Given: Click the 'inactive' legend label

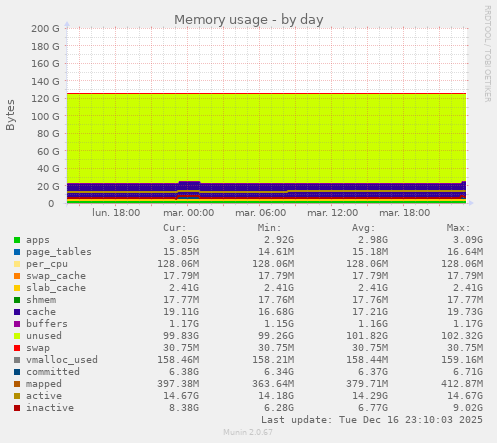Looking at the screenshot, I should point(50,408).
